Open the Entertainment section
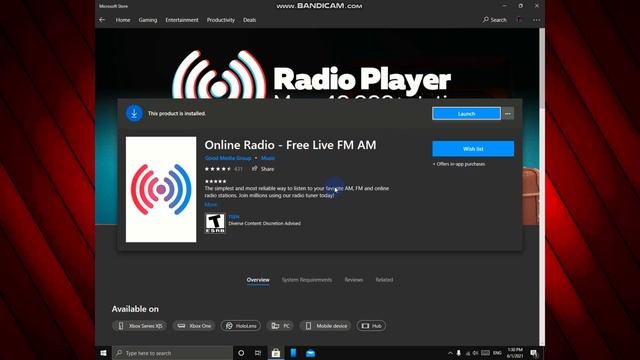 pyautogui.click(x=182, y=20)
